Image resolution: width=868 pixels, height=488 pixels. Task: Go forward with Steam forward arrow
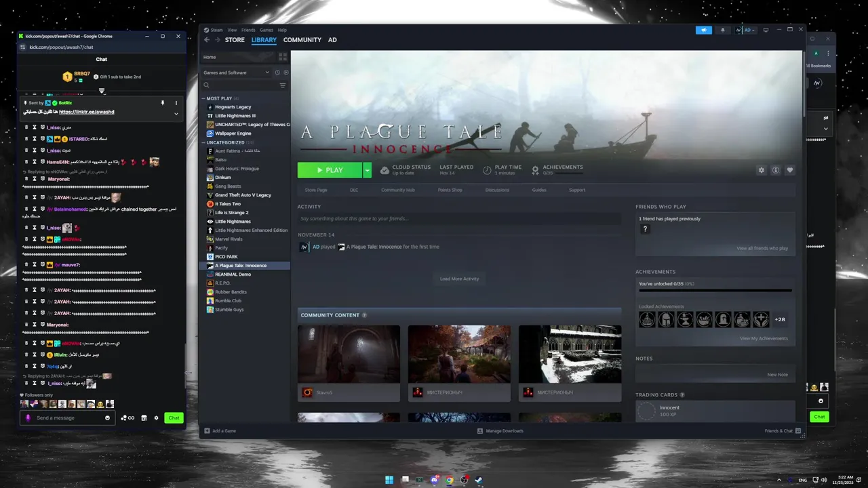218,40
